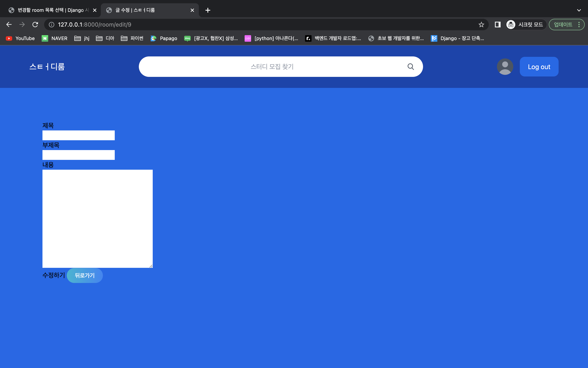Open the NAVER bookmark

pos(55,38)
